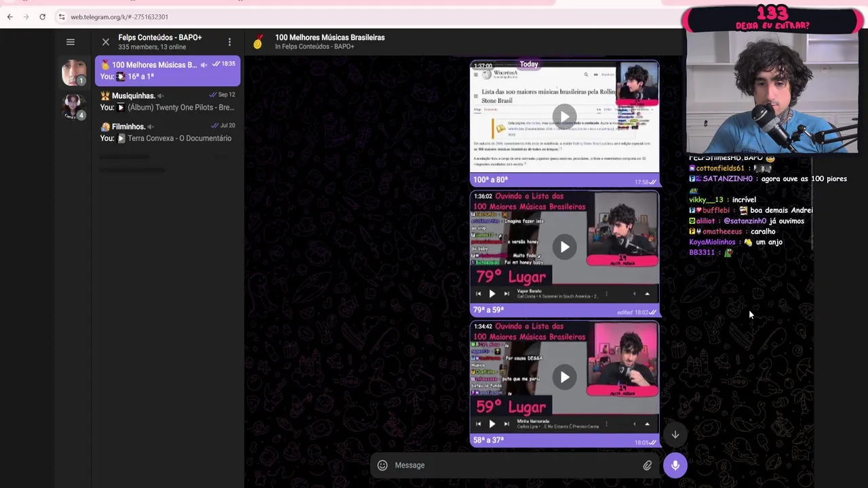Play the '79ª a 59ª' video

coord(564,247)
